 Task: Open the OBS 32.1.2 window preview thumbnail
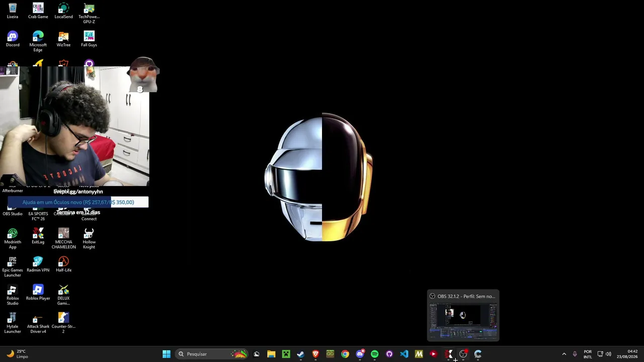click(x=463, y=315)
